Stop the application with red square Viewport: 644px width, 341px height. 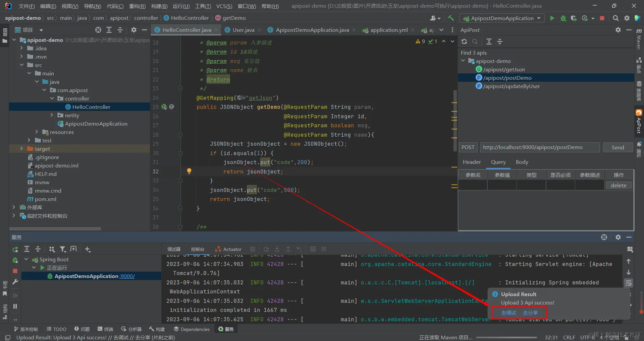602,18
